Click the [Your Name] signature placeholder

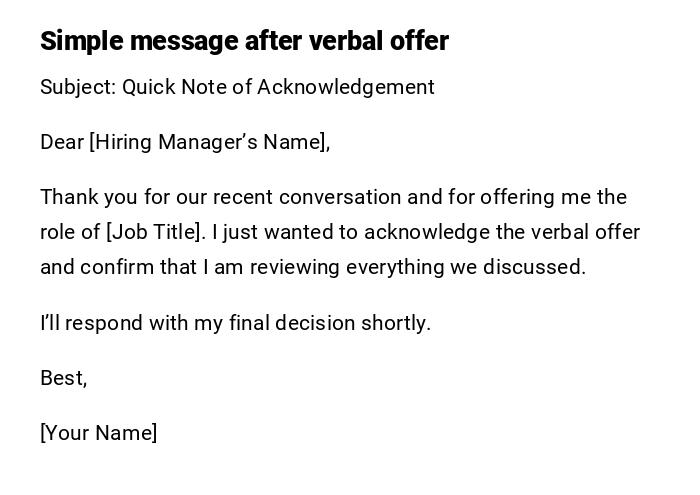coord(98,433)
